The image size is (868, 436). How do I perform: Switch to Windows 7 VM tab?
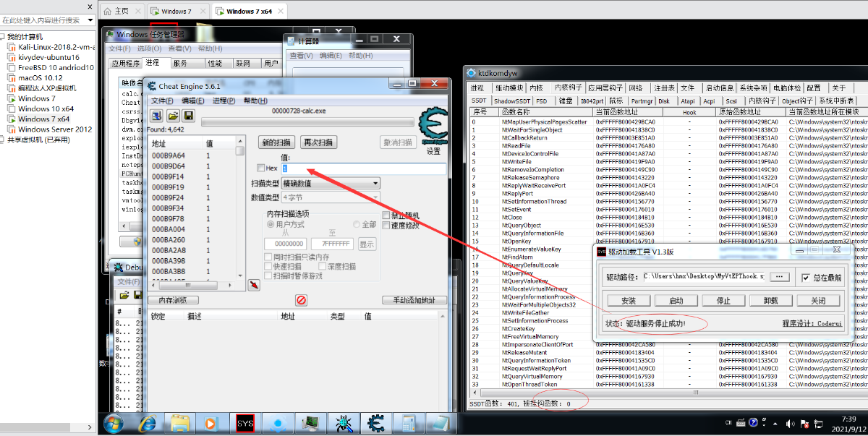pyautogui.click(x=176, y=12)
